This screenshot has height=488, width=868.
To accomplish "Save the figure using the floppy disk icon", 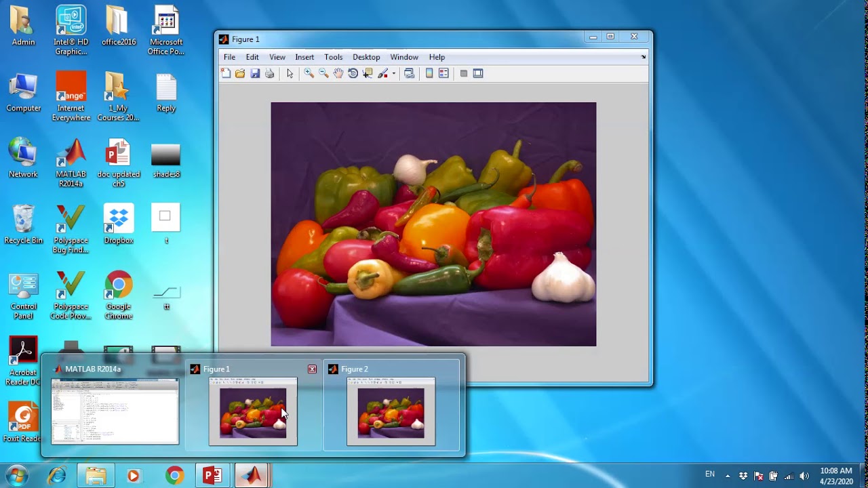I will (x=255, y=73).
